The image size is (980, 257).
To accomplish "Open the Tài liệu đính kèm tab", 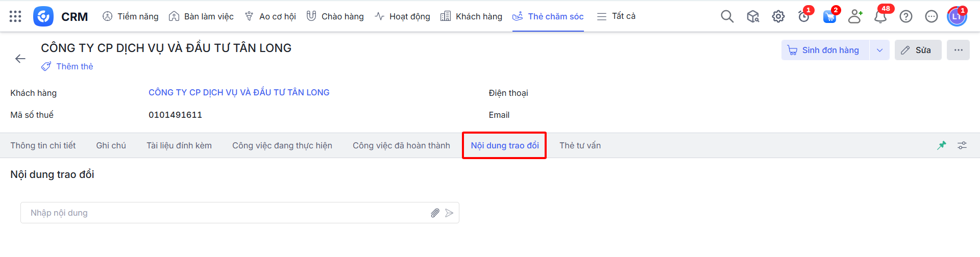I will pyautogui.click(x=179, y=145).
